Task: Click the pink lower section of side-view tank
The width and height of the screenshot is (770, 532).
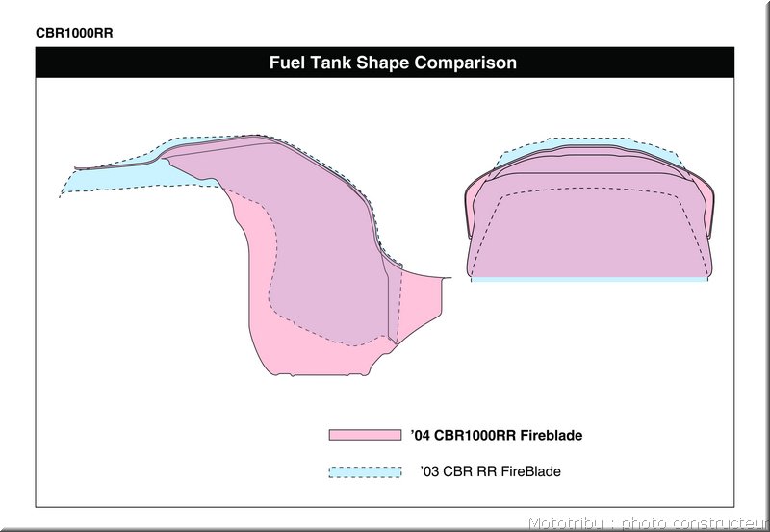Action: [315, 351]
